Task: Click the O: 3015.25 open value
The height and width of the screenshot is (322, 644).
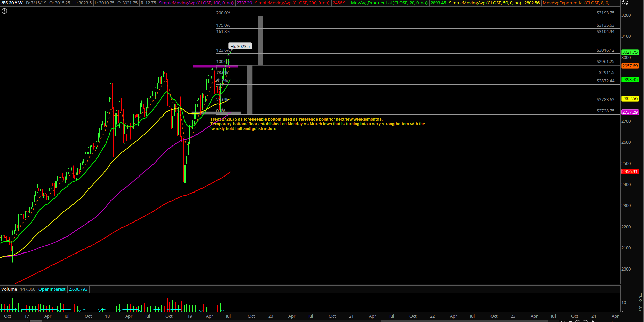Action: pyautogui.click(x=60, y=3)
